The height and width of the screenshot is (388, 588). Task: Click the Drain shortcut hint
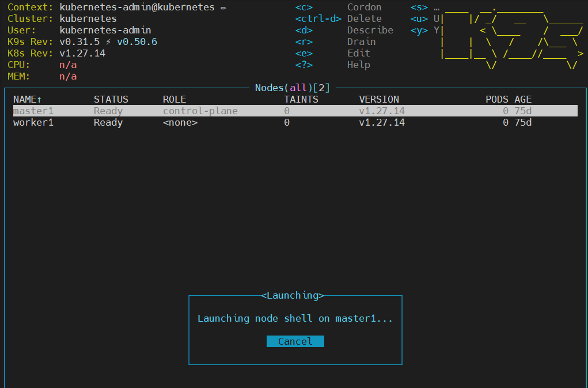361,42
